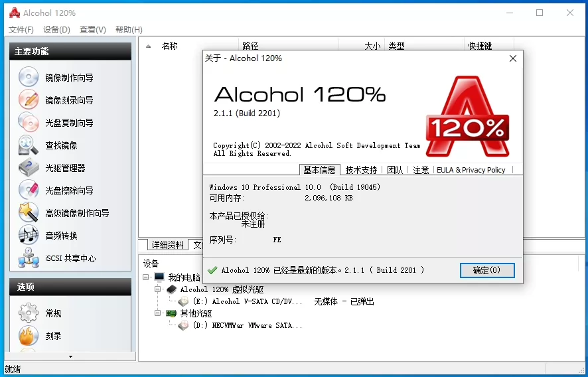
Task: Click the green checkmark update status icon
Action: (212, 270)
